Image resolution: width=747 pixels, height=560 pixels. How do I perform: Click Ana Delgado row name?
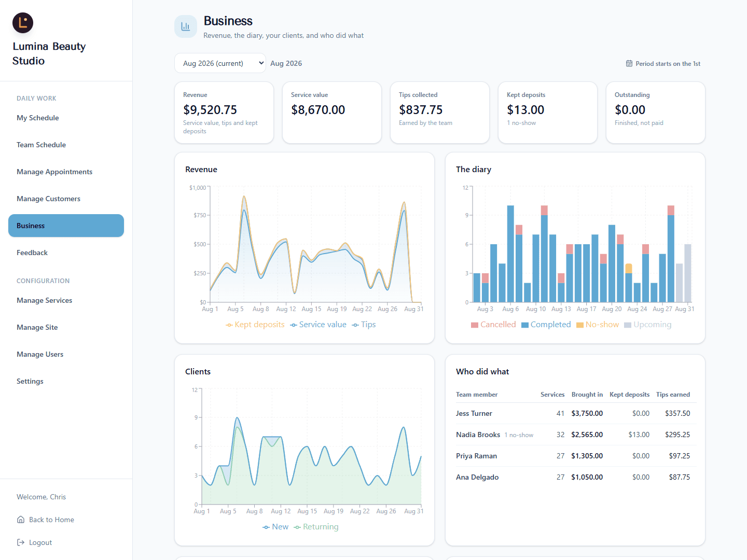click(x=477, y=477)
